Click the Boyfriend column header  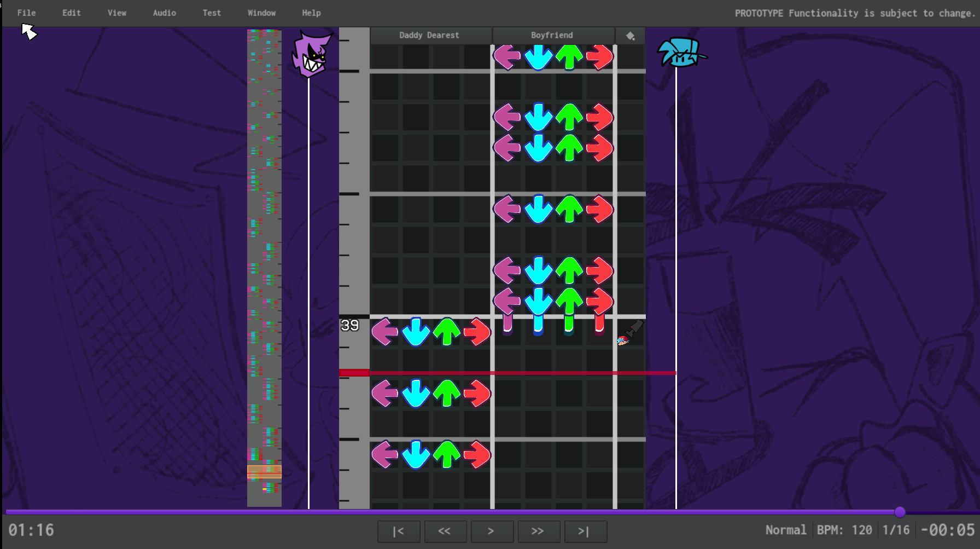(552, 36)
